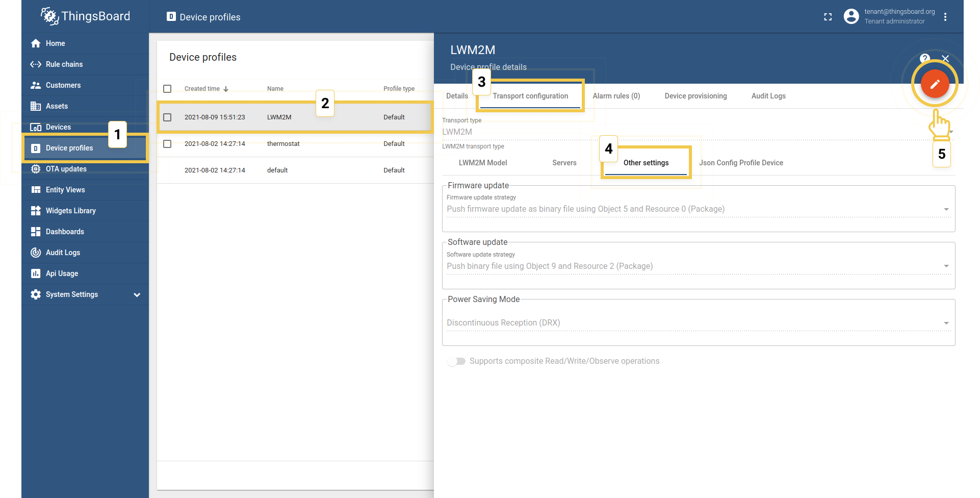Click the Api Usage chart icon
Viewport: 980px width, 498px height.
pos(36,273)
